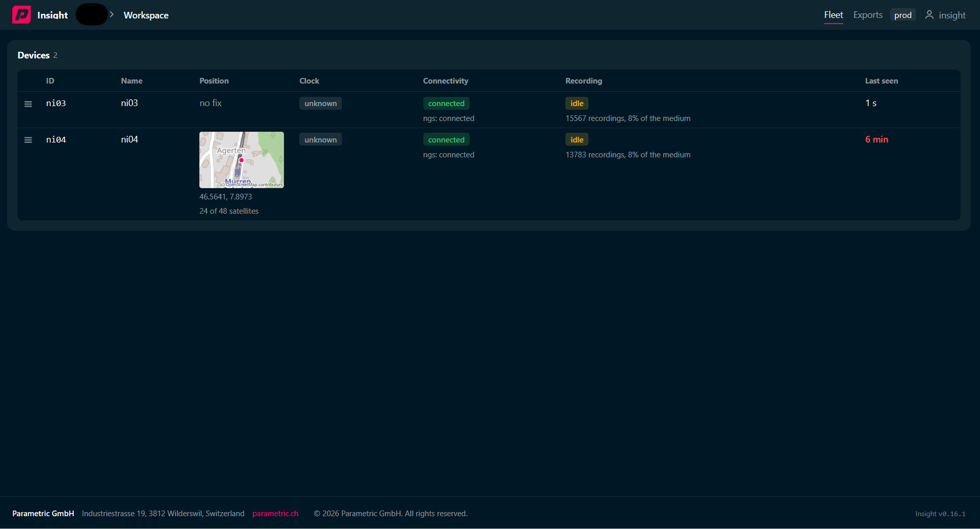The image size is (980, 529).
Task: Click the unknown clock badge for ni03
Action: click(x=320, y=103)
